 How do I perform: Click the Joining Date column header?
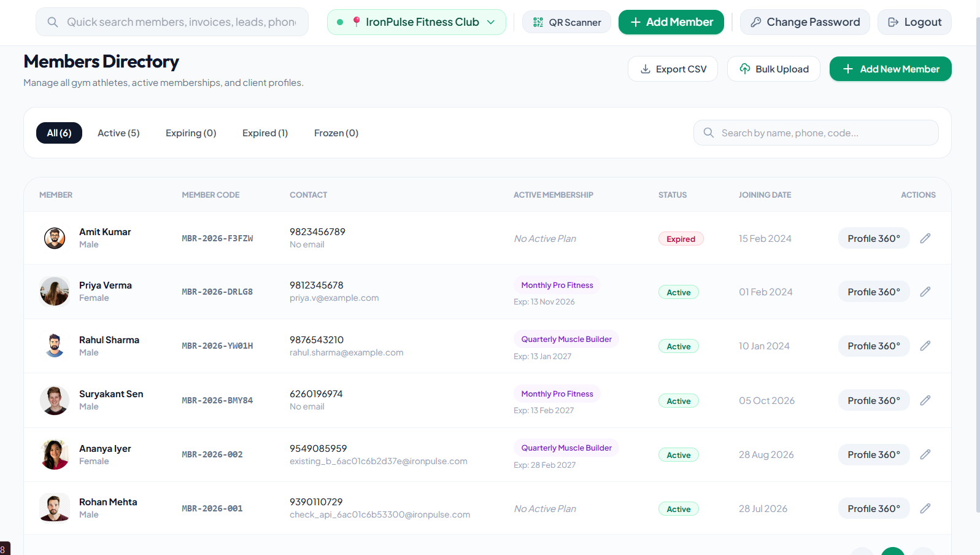765,195
